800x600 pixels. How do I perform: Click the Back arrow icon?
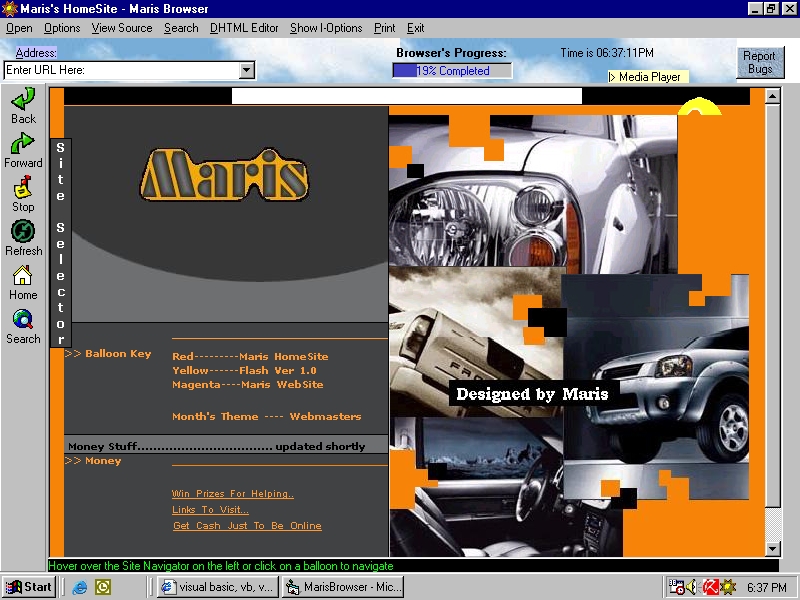tap(23, 98)
